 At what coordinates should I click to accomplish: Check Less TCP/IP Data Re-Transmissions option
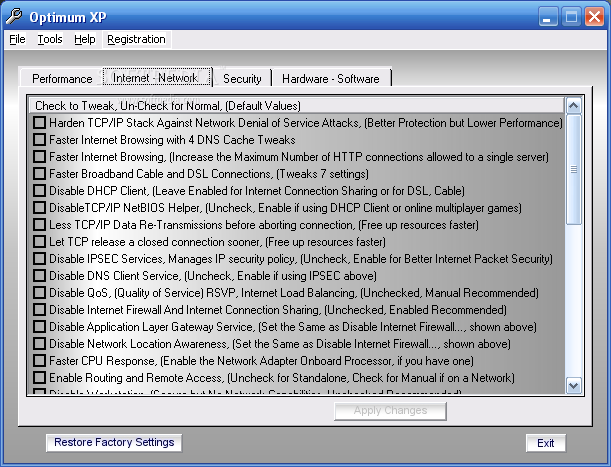click(x=39, y=225)
